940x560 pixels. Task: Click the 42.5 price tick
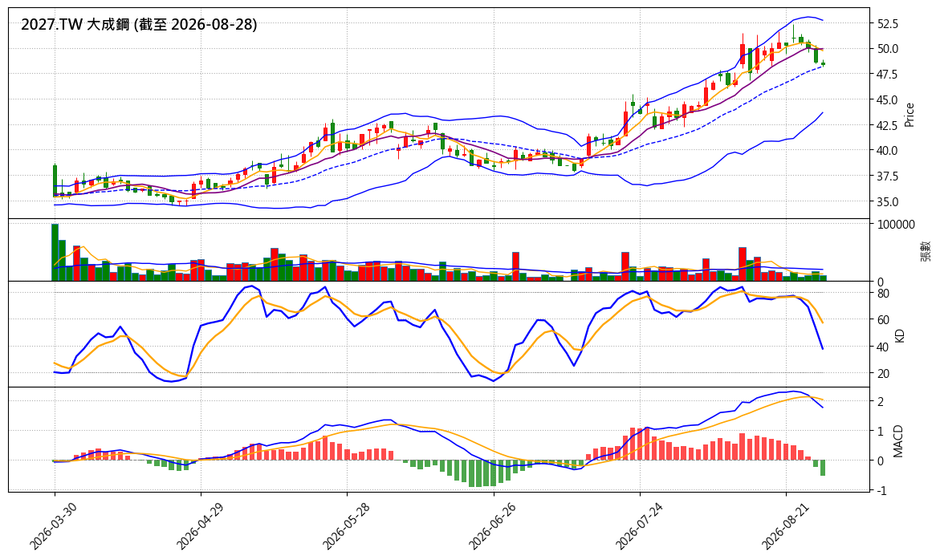tap(888, 125)
